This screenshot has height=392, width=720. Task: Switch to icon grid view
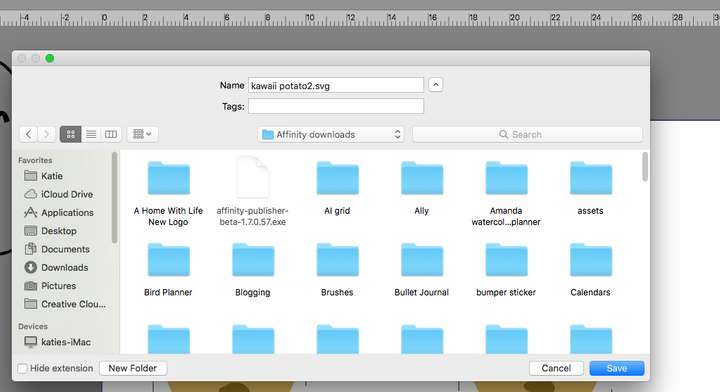[71, 134]
